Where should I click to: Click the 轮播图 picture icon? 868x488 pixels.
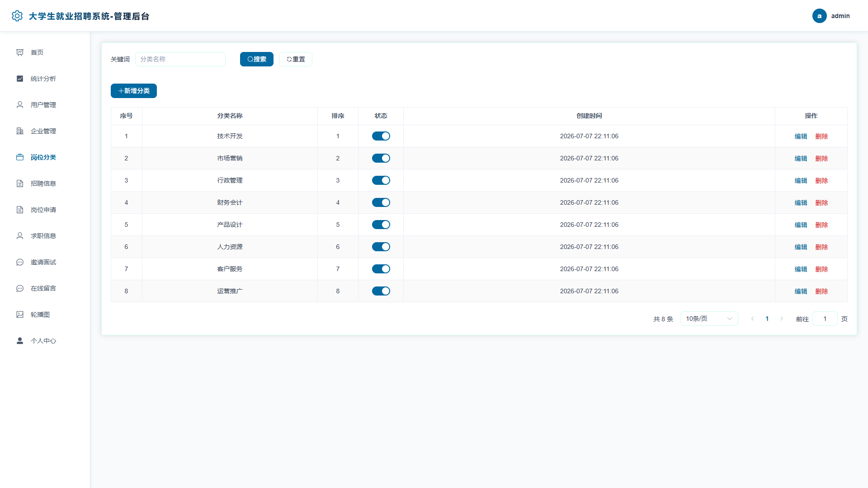coord(20,314)
